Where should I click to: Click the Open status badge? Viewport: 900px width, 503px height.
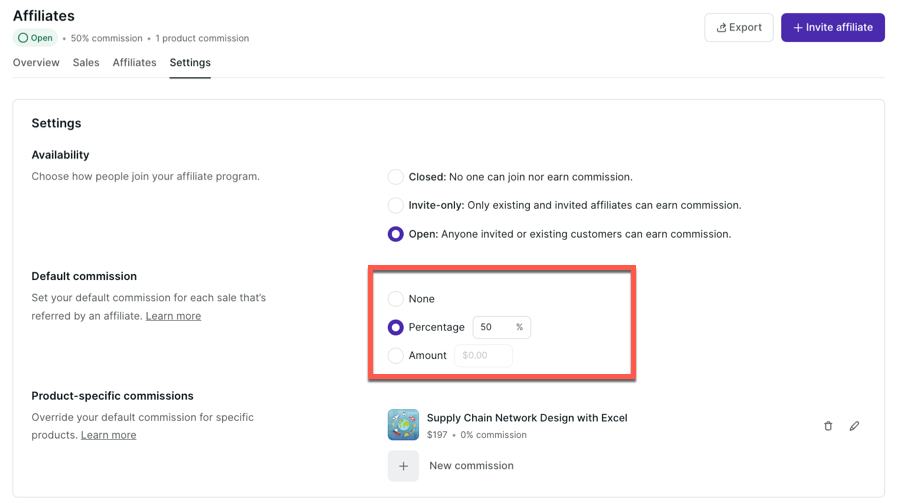tap(35, 38)
